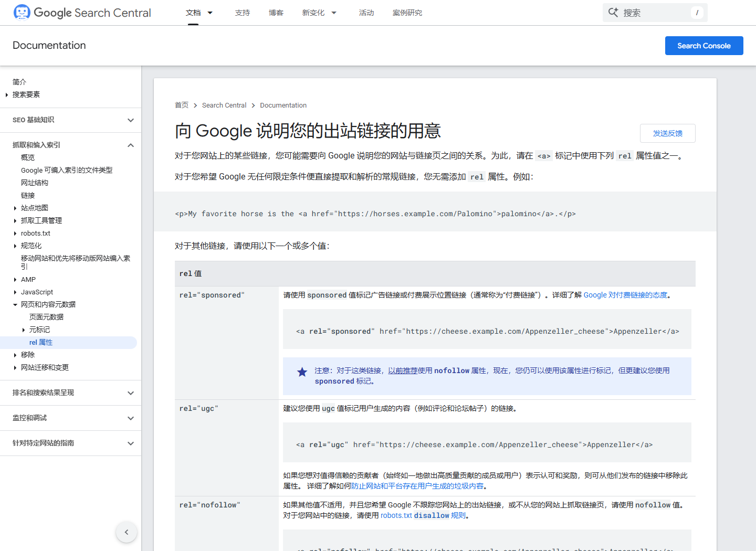Click the Search Console button
The width and height of the screenshot is (756, 551).
pos(704,46)
